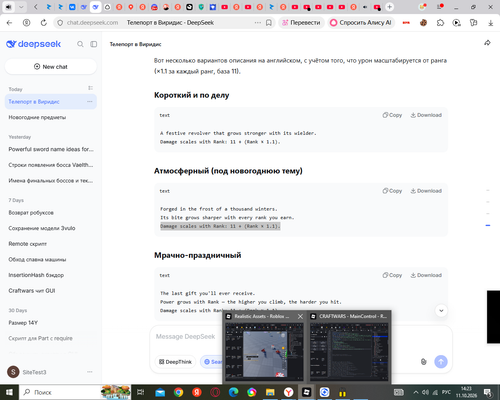Open the Remote скрипт chat
The width and height of the screenshot is (500, 400).
(x=51, y=244)
